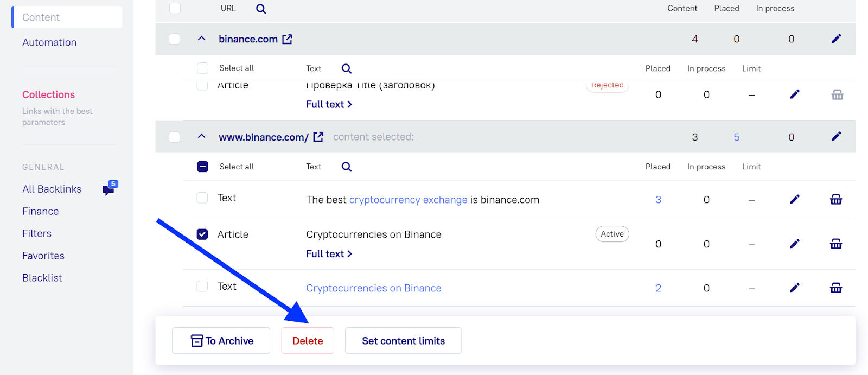The image size is (868, 375).
Task: Click the To Archive button
Action: (x=221, y=341)
